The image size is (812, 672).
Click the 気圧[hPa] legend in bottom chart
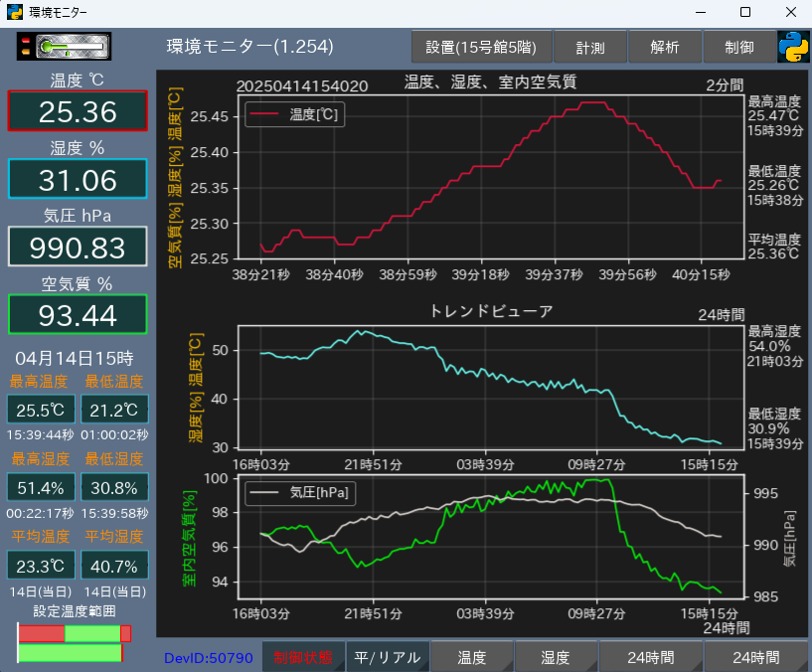point(301,491)
